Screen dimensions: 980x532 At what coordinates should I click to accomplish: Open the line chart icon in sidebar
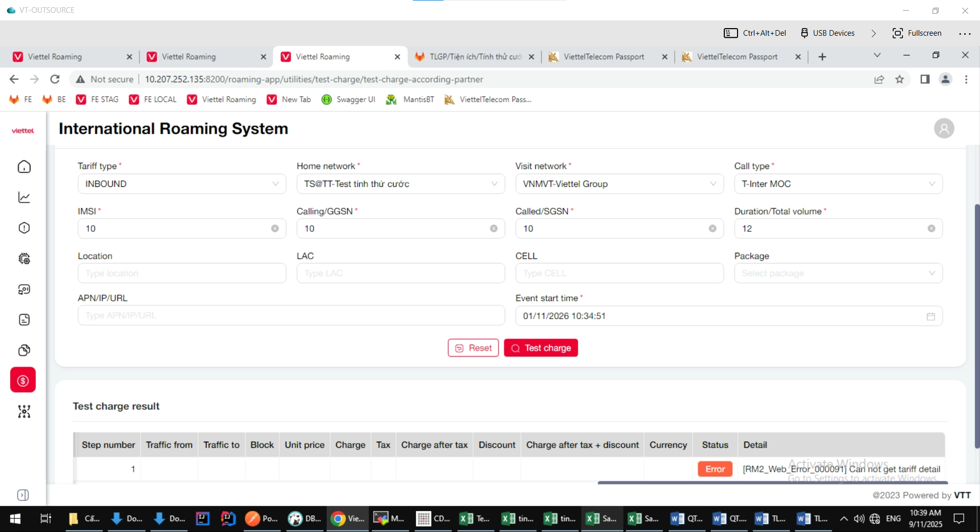(x=24, y=198)
